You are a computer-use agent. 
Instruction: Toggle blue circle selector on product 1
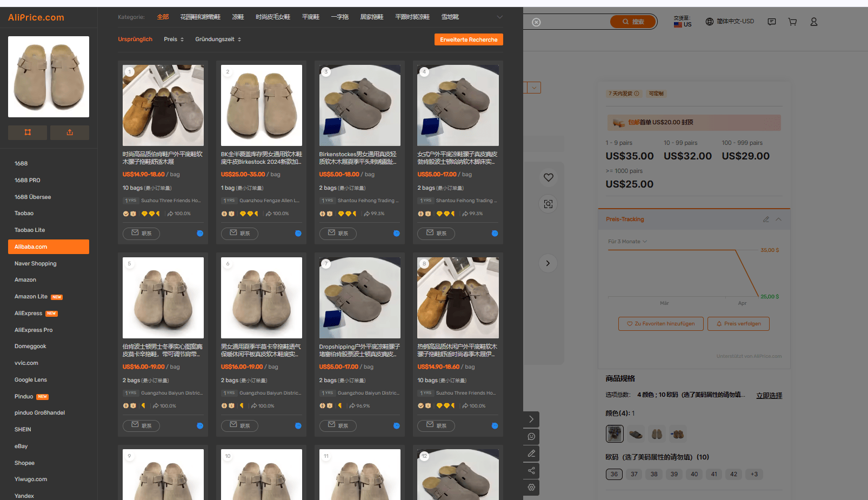[x=200, y=234]
